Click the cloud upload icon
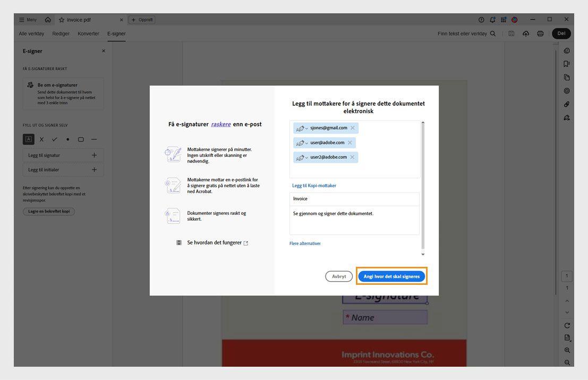The width and height of the screenshot is (588, 380). point(526,34)
